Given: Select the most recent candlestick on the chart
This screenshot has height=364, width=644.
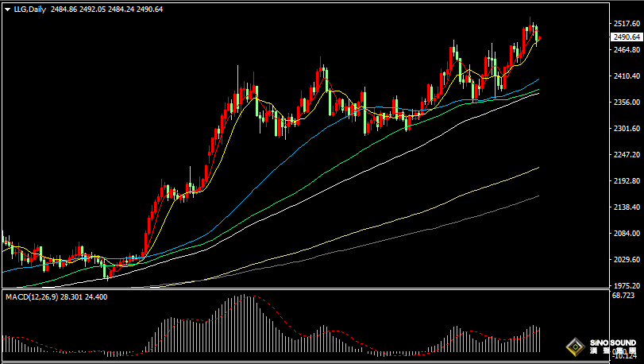Looking at the screenshot, I should coord(539,36).
